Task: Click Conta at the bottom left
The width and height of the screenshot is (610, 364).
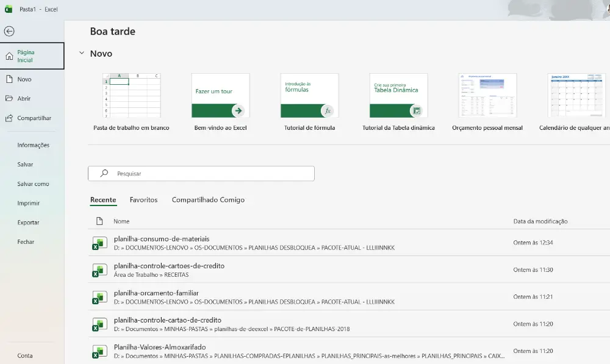Action: (x=24, y=355)
